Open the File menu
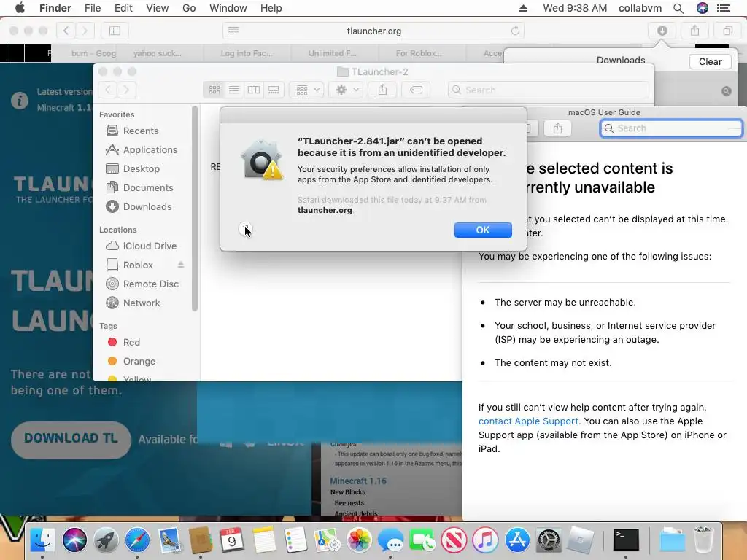Viewport: 747px width, 560px height. [93, 8]
